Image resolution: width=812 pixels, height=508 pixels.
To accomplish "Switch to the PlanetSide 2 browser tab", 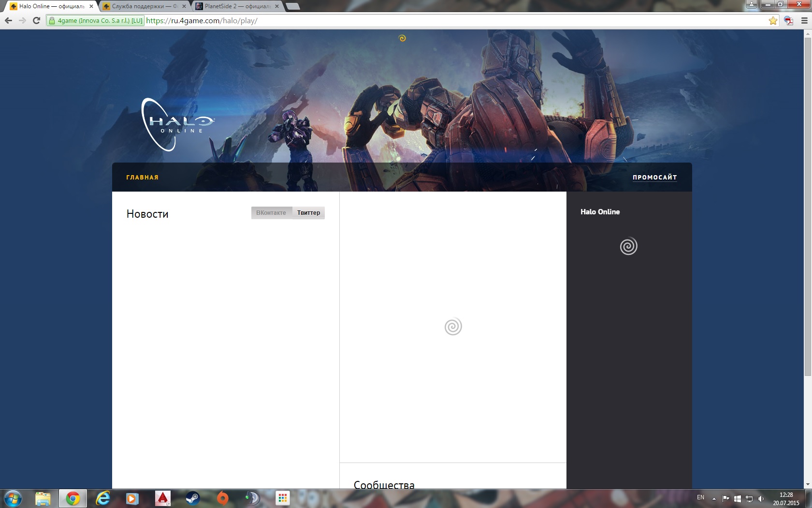I will pyautogui.click(x=237, y=6).
